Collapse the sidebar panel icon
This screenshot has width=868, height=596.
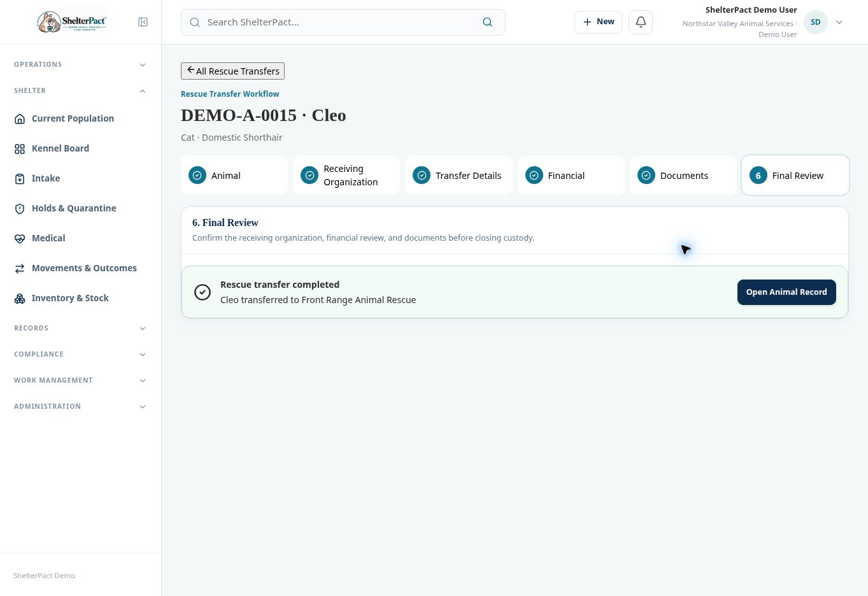tap(143, 22)
